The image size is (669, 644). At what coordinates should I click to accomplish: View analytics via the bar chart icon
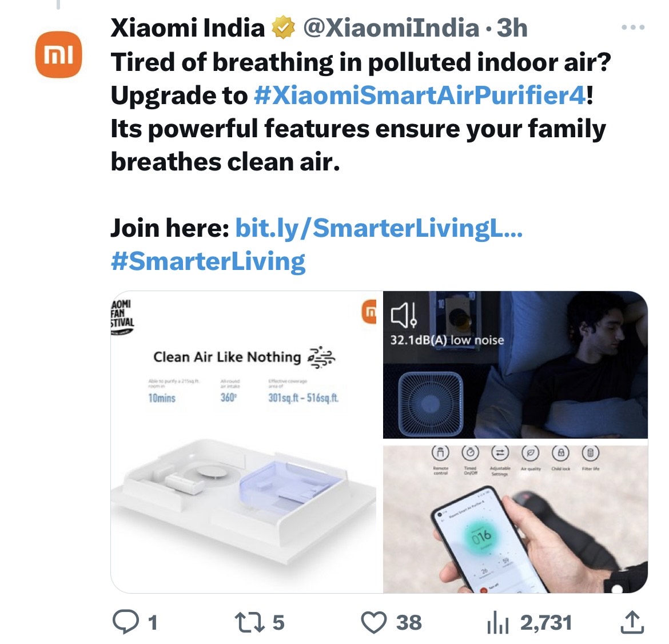[497, 622]
